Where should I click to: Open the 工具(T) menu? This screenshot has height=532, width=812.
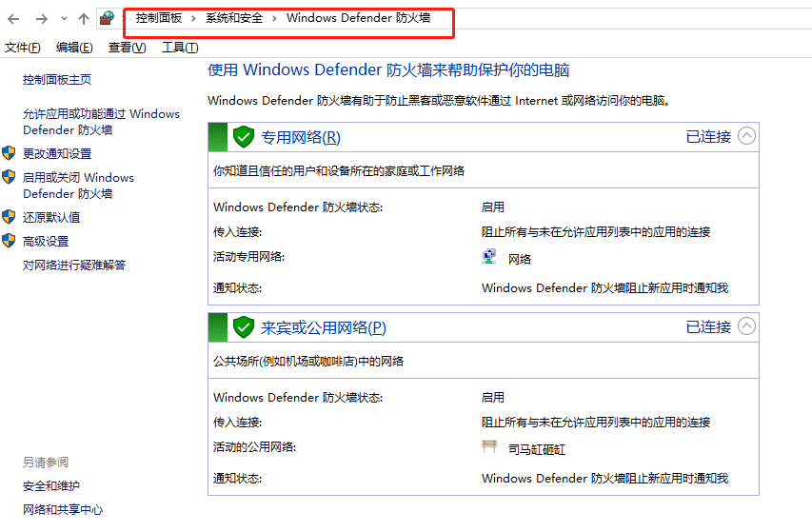(180, 48)
